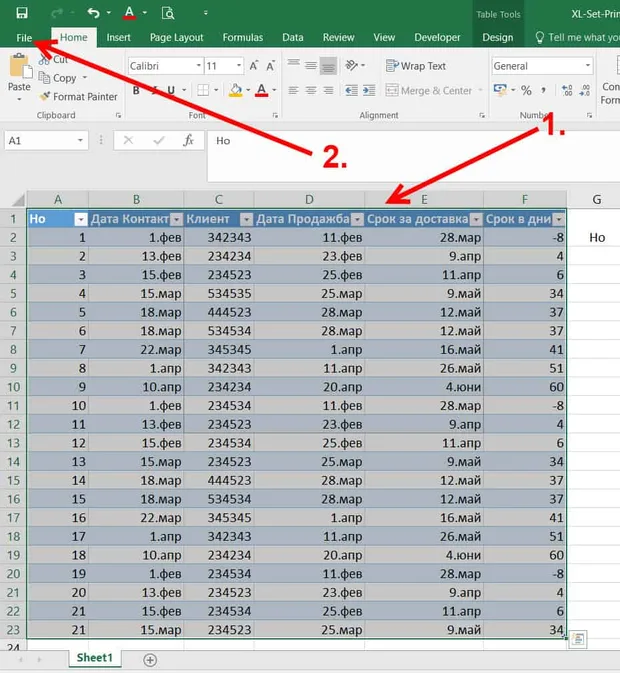Switch to the Page Layout tab
The width and height of the screenshot is (620, 673).
(176, 38)
